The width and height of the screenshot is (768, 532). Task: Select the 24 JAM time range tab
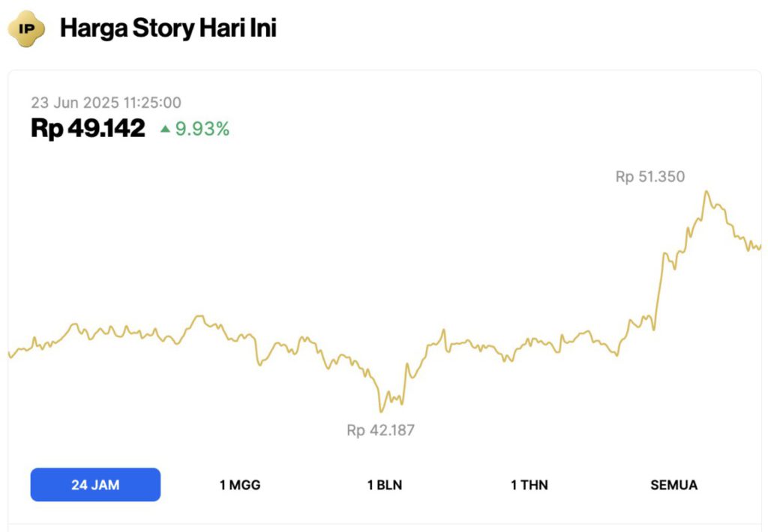pyautogui.click(x=95, y=485)
